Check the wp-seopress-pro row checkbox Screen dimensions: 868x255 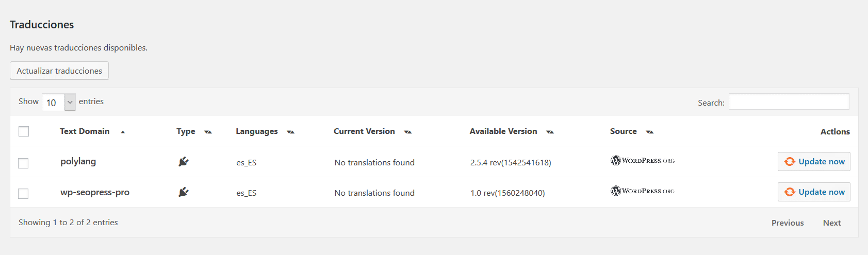pyautogui.click(x=23, y=194)
